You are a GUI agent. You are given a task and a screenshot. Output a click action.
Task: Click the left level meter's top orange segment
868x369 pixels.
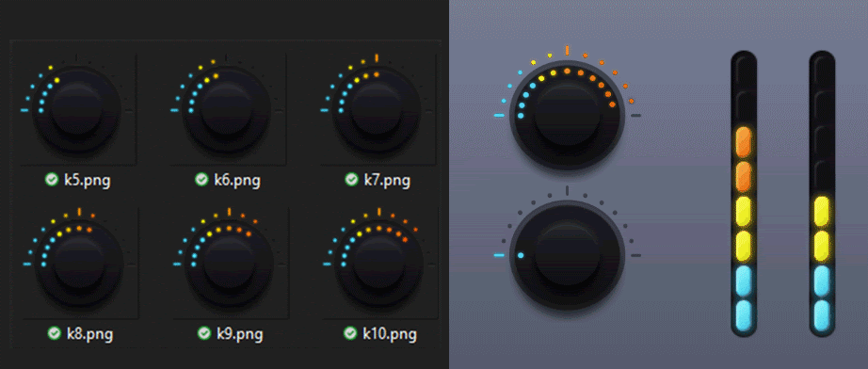744,141
